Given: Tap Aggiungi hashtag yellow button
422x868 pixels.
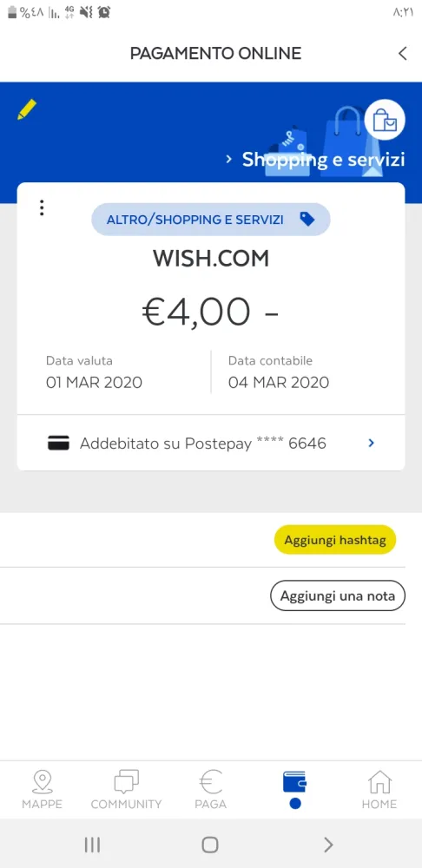Looking at the screenshot, I should [x=335, y=540].
